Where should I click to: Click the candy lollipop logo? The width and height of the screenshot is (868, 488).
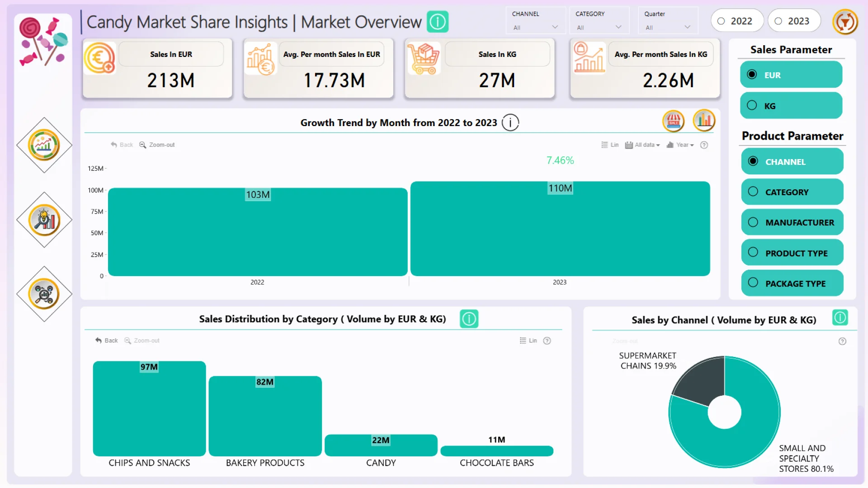click(43, 42)
